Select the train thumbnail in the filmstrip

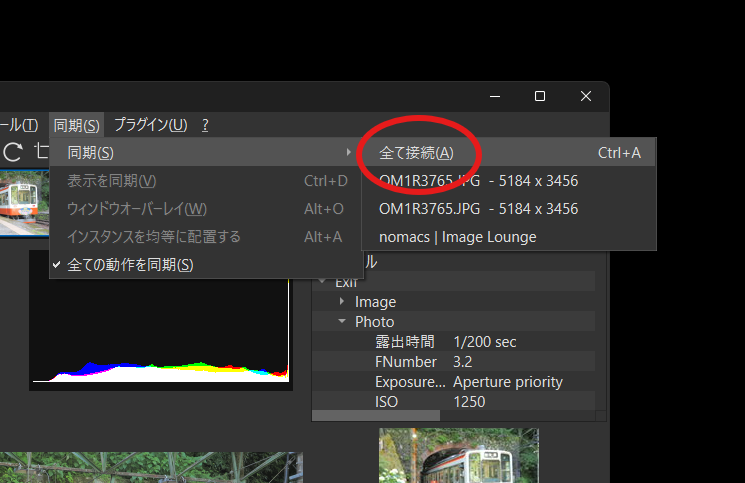point(24,203)
